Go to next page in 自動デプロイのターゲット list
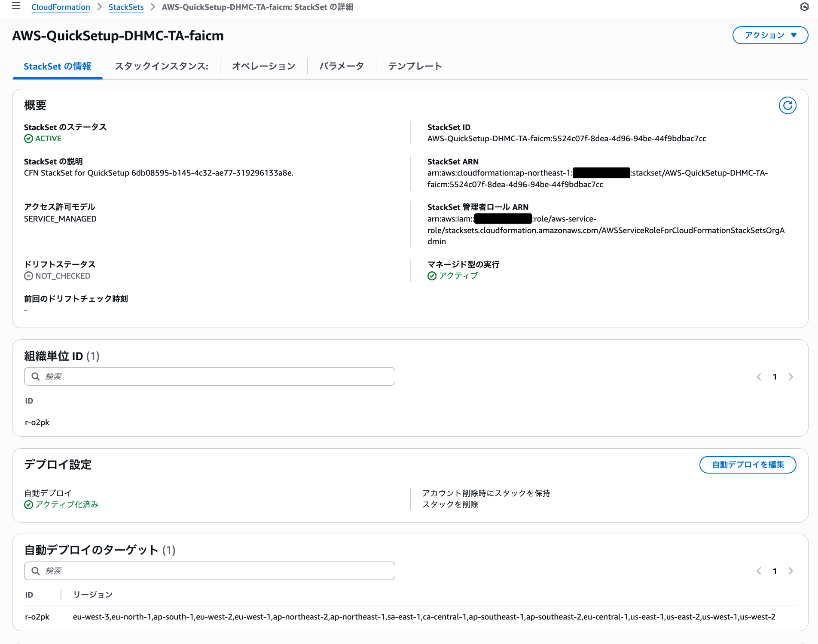The height and width of the screenshot is (644, 818). (791, 571)
